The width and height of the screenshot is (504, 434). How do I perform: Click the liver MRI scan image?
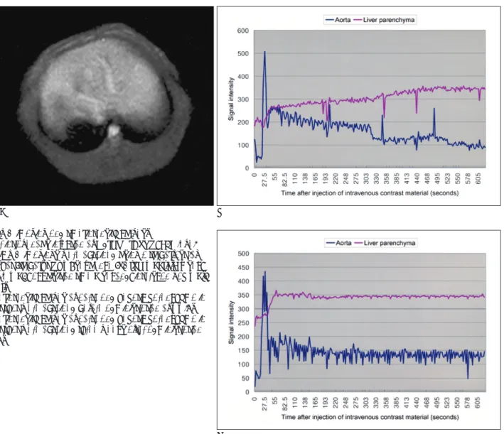click(107, 106)
